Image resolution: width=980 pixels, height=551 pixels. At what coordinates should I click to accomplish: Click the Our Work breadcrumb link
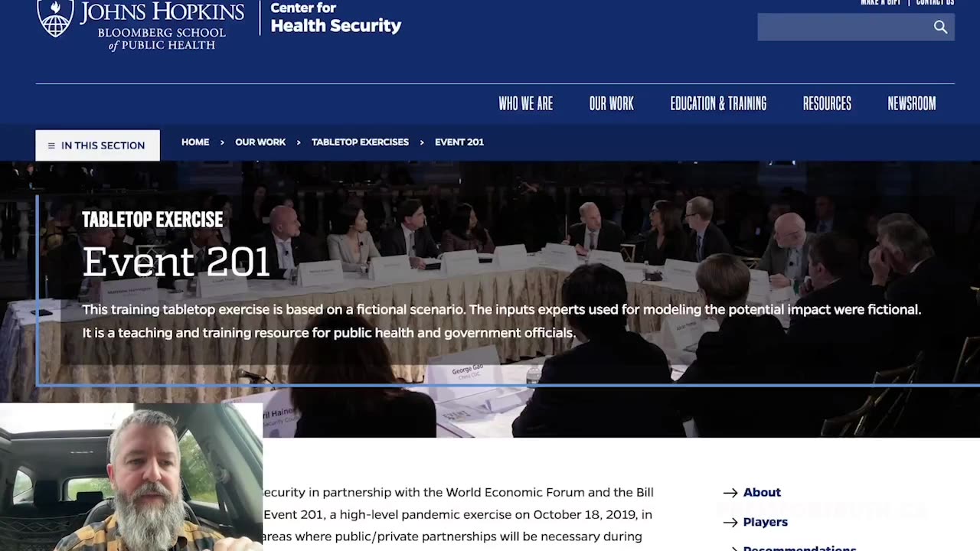[x=260, y=142]
